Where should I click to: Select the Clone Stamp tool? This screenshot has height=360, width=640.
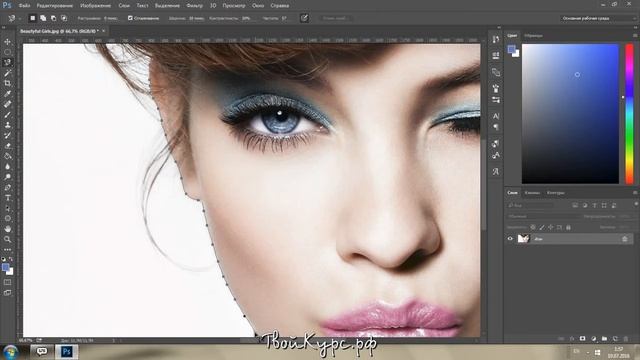[7, 125]
